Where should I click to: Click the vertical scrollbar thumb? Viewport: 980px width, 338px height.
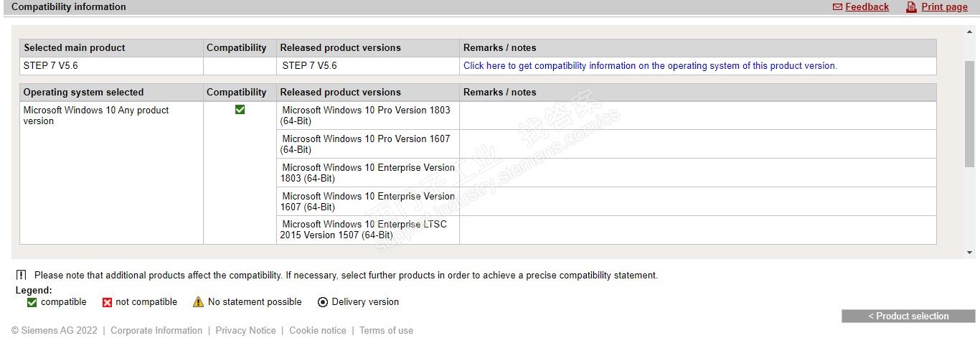tap(969, 115)
